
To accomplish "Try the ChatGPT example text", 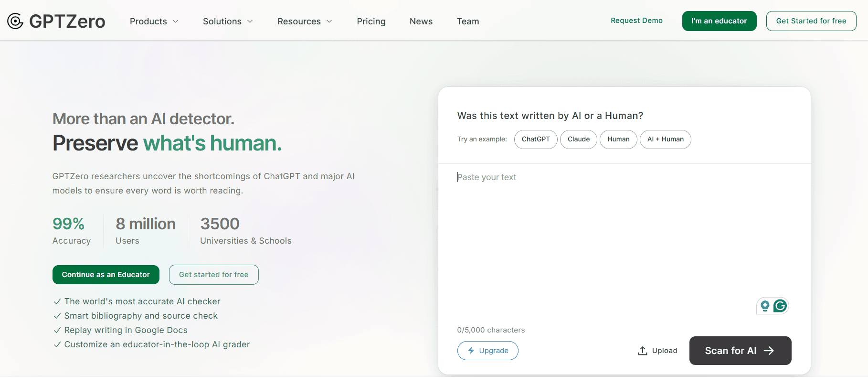I will tap(536, 139).
